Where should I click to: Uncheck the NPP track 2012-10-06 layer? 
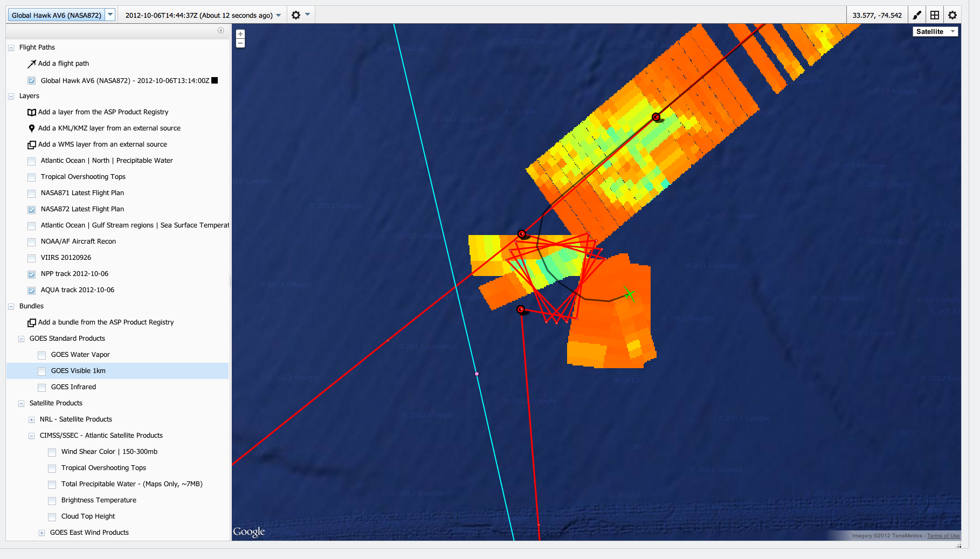(32, 274)
